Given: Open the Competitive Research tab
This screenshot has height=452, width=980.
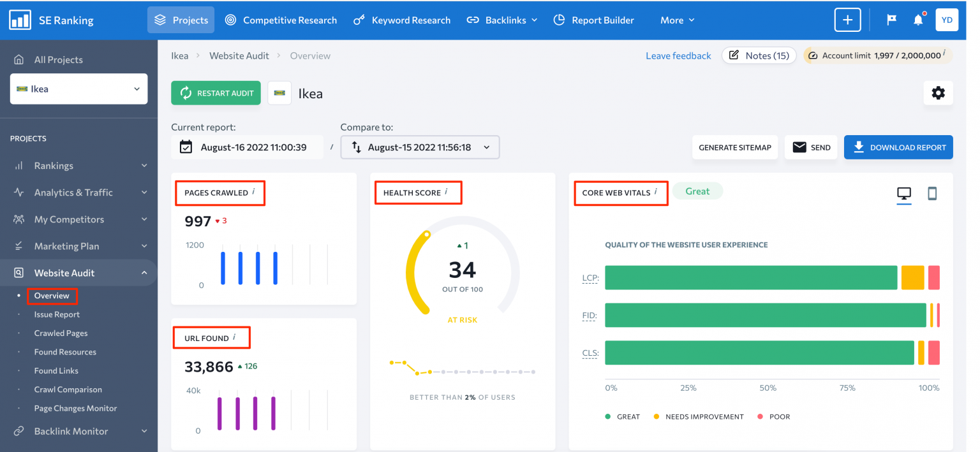Looking at the screenshot, I should 281,20.
